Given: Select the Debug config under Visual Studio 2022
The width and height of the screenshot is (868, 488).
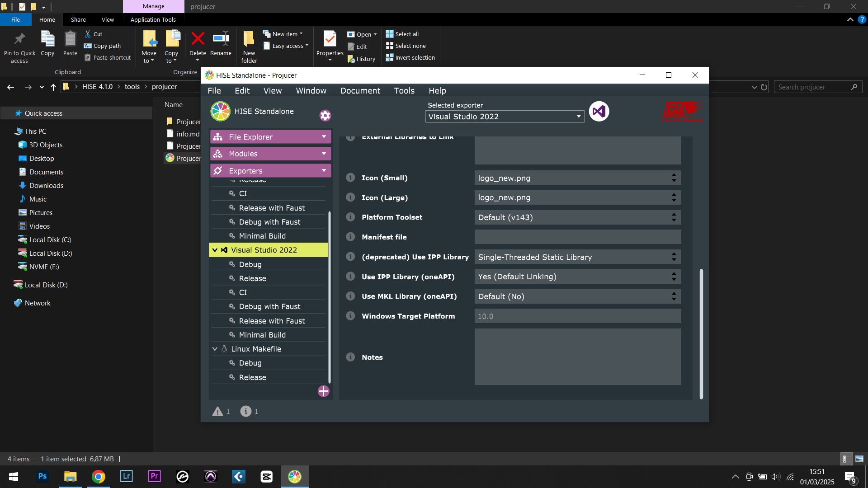Looking at the screenshot, I should click(269, 264).
